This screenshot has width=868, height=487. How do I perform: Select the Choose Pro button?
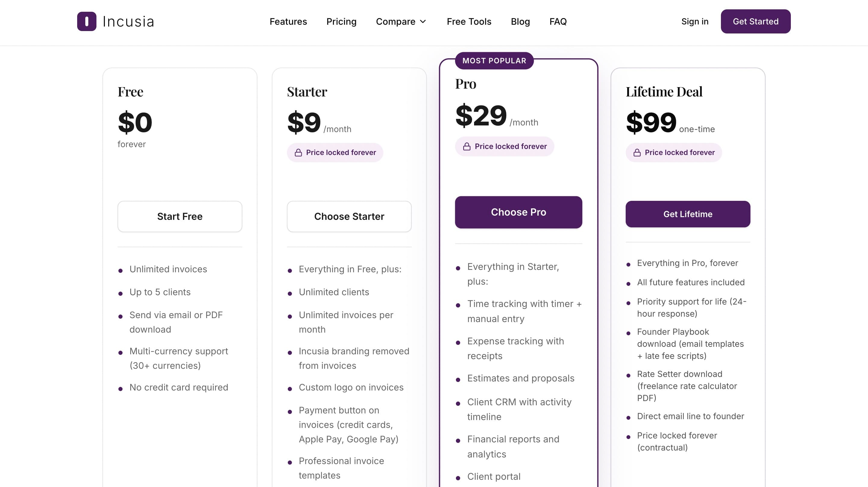pyautogui.click(x=518, y=212)
